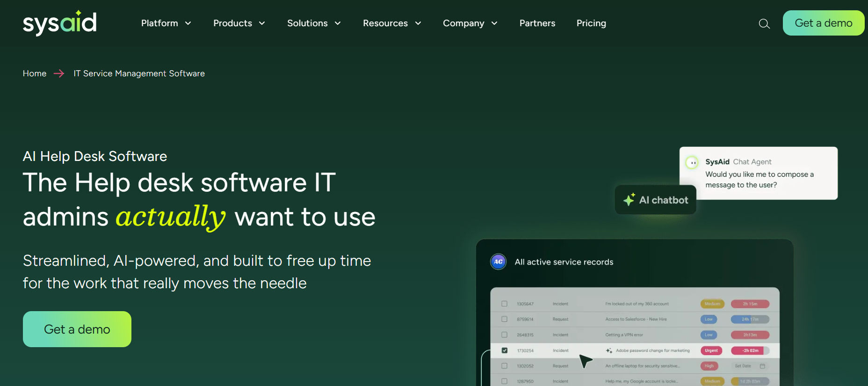Screen dimensions: 868x386
Task: Click Request type on record 1302052
Action: (x=560, y=366)
